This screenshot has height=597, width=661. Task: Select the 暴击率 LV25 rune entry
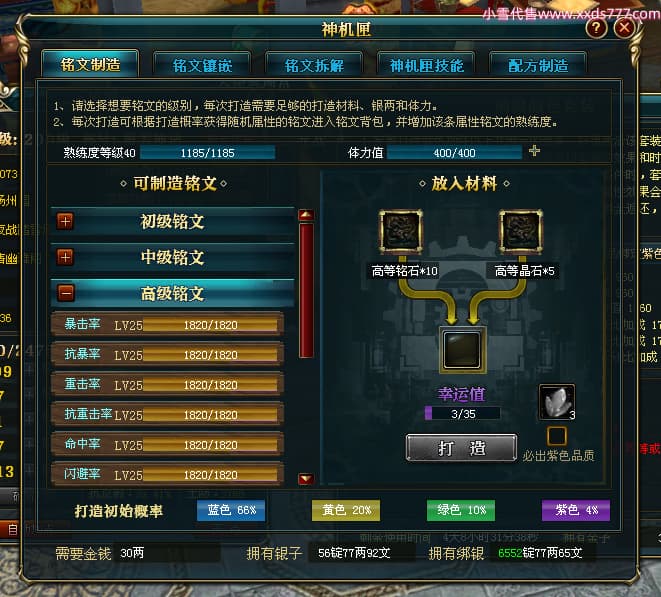click(x=167, y=324)
